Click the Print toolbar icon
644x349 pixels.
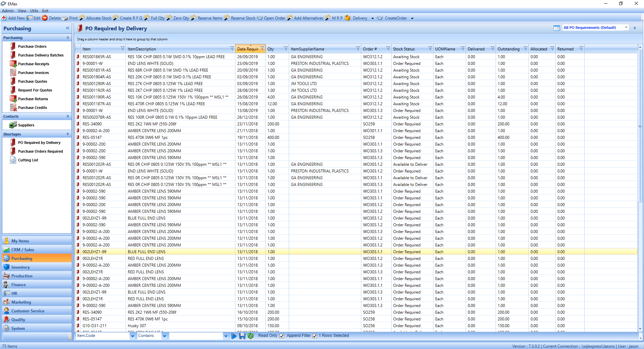pyautogui.click(x=65, y=18)
